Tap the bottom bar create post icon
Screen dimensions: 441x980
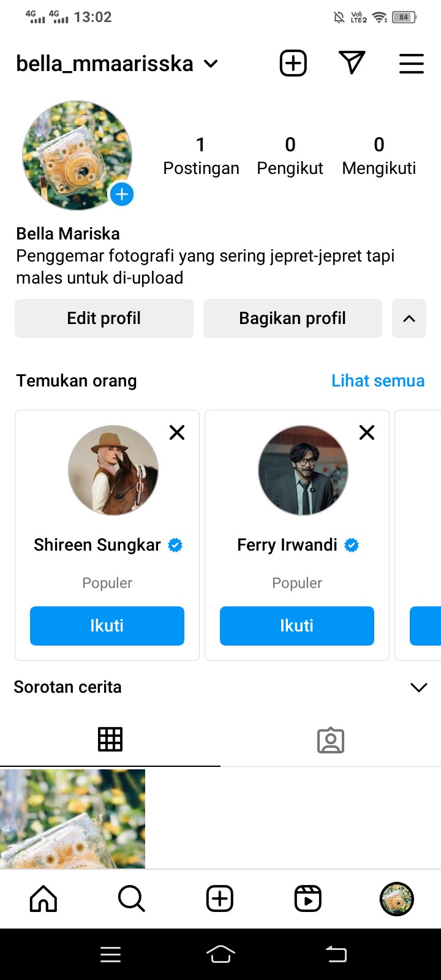coord(220,899)
